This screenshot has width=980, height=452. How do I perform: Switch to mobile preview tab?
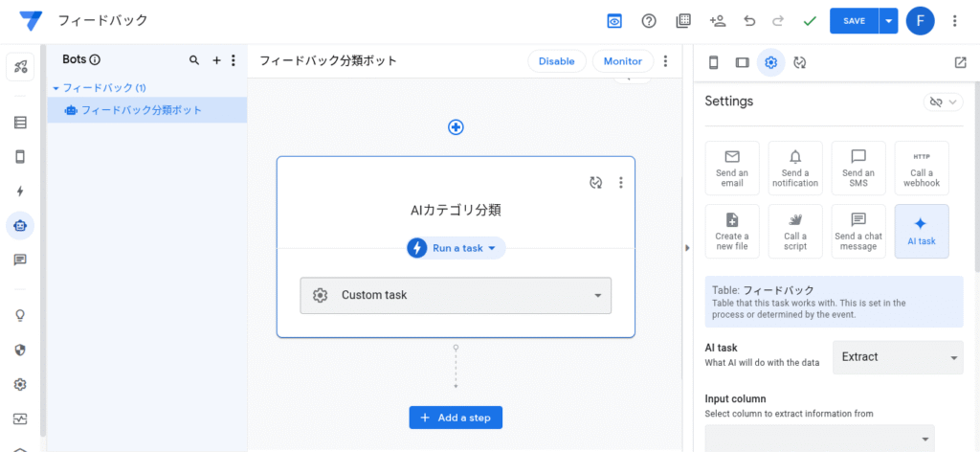click(x=713, y=62)
